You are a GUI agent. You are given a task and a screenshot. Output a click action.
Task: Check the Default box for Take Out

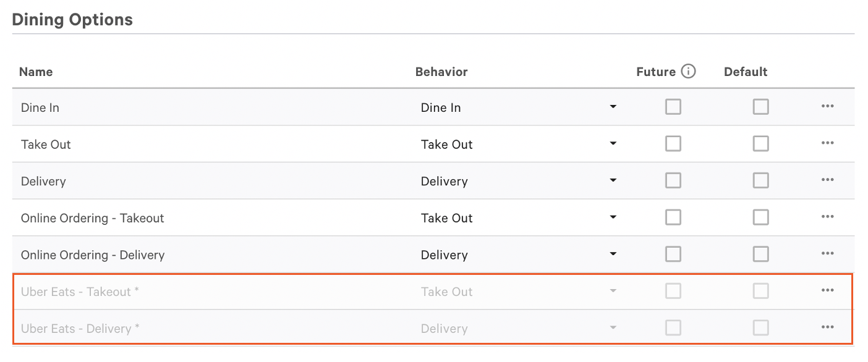[760, 143]
